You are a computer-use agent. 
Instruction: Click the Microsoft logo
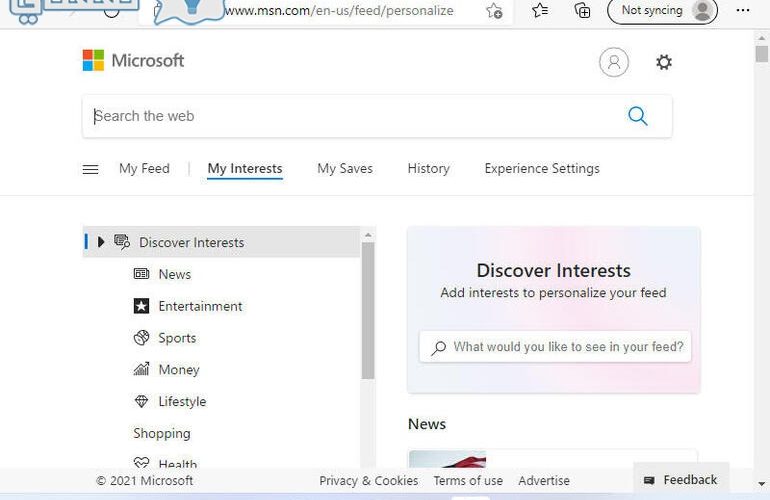click(133, 60)
